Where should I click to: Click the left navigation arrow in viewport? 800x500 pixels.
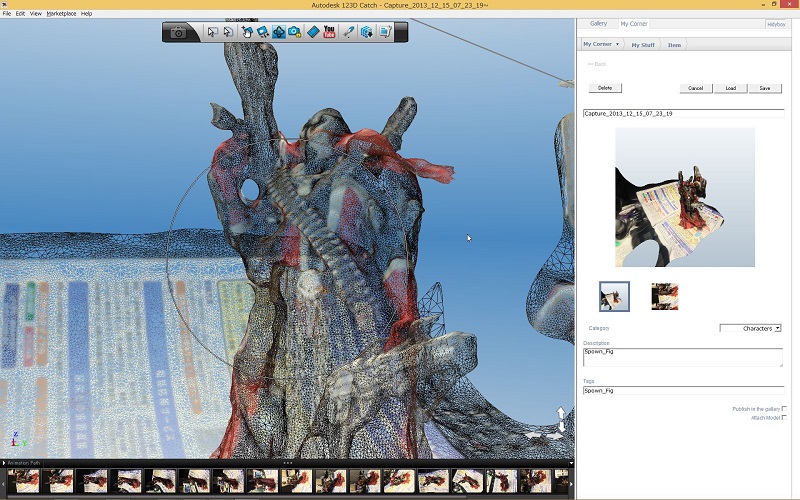click(533, 435)
